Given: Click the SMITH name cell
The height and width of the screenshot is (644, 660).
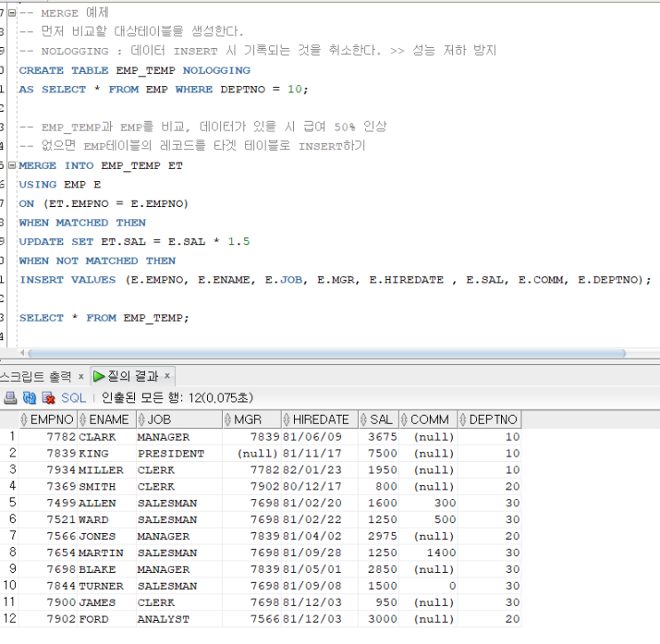Looking at the screenshot, I should [x=107, y=487].
